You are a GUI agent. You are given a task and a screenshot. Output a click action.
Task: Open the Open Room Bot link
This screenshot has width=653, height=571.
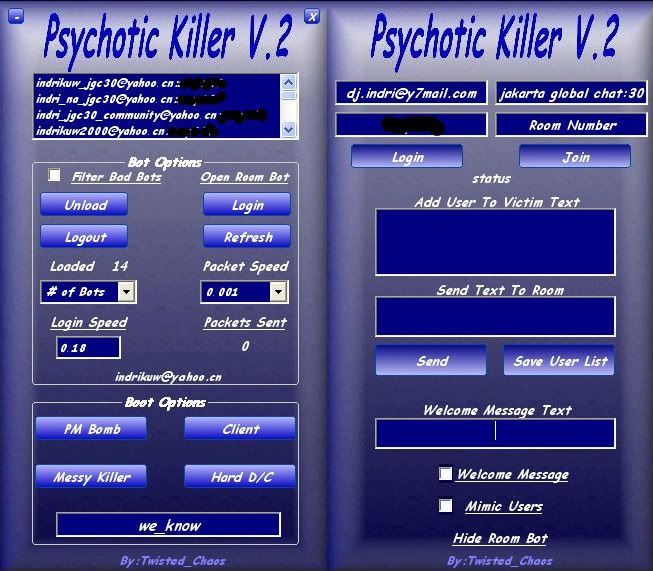click(245, 177)
